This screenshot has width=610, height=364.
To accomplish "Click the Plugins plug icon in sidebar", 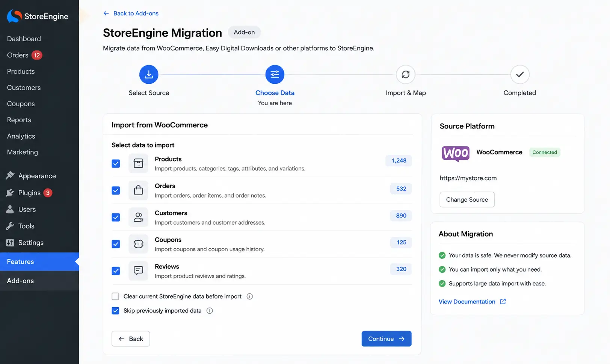I will (10, 193).
